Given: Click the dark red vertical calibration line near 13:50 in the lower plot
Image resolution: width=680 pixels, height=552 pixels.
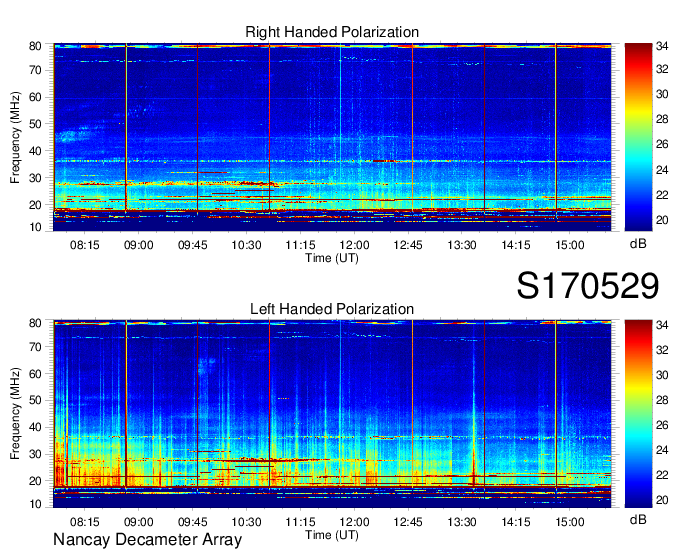Looking at the screenshot, I should pyautogui.click(x=484, y=403).
